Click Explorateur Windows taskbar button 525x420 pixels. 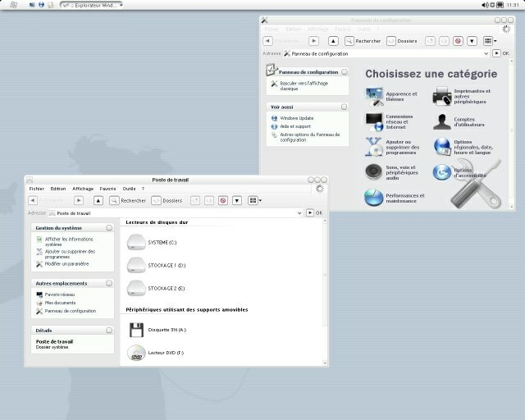coord(91,5)
